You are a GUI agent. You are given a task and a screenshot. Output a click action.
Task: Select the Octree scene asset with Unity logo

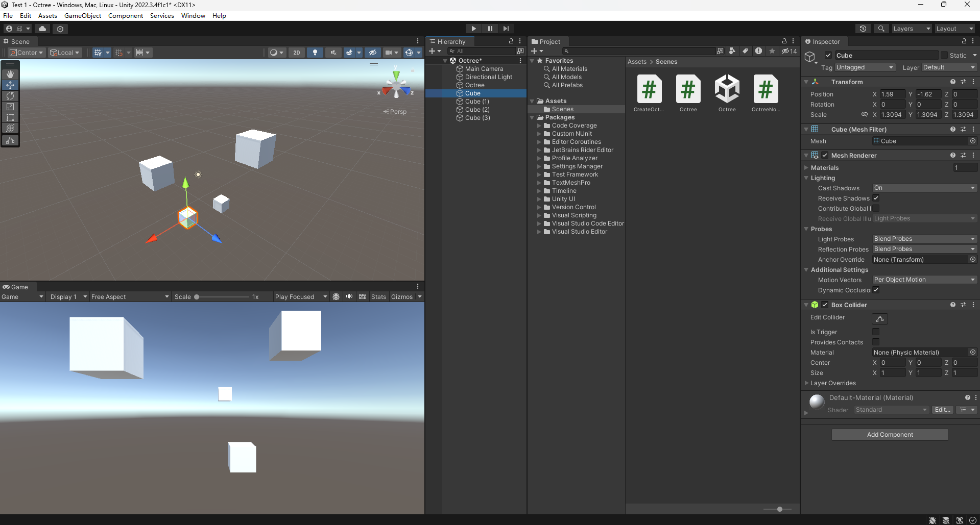pyautogui.click(x=727, y=93)
